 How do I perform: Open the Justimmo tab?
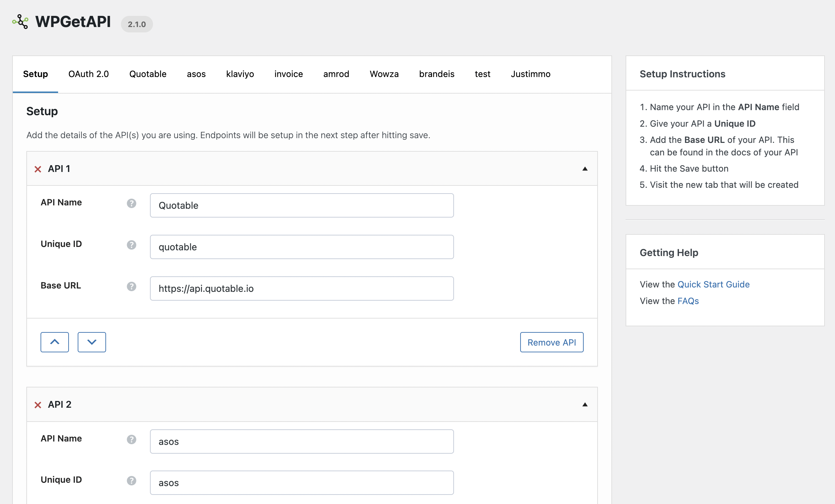click(530, 74)
